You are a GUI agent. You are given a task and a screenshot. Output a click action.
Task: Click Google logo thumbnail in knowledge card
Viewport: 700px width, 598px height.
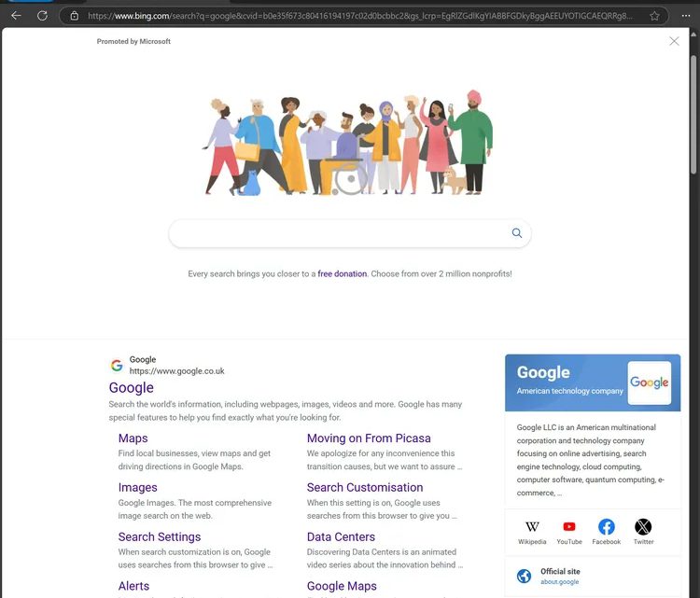pyautogui.click(x=649, y=382)
